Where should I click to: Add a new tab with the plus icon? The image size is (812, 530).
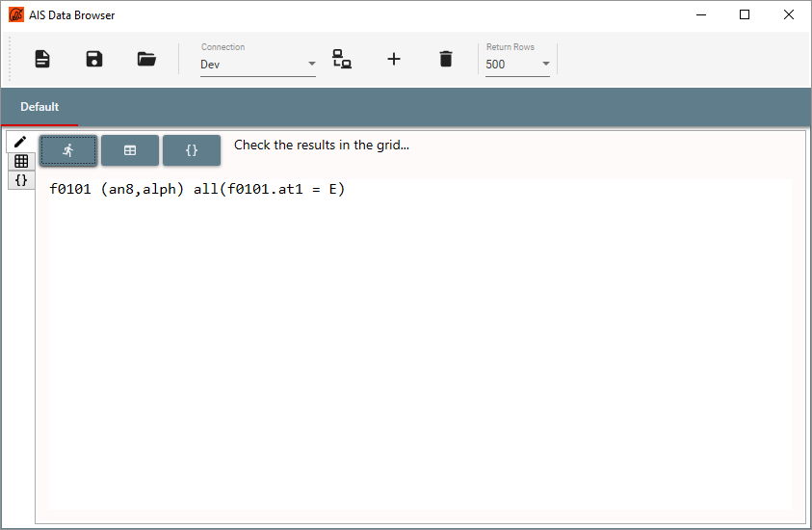pyautogui.click(x=394, y=59)
